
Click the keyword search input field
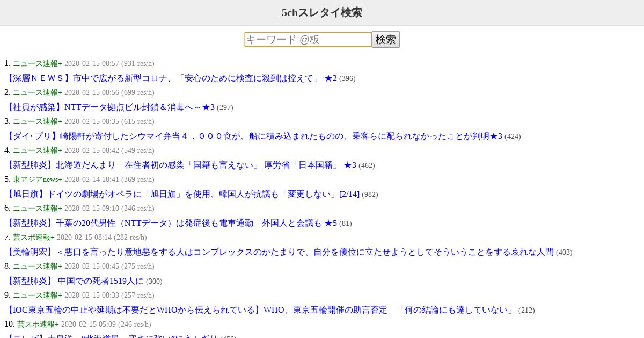click(308, 40)
